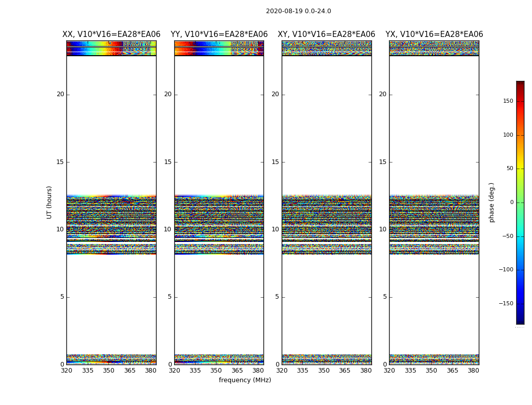Screen dimensions: 532x405
Task: Click the frequency (MHz) axis label
Action: [x=245, y=380]
